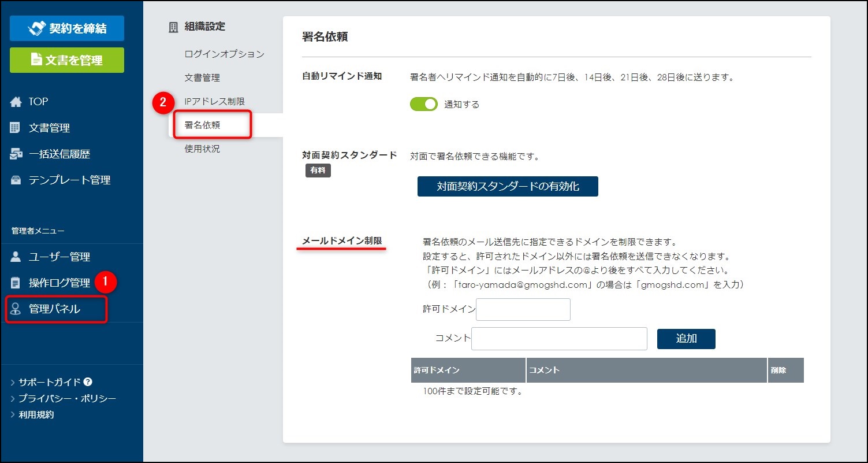Toggle off the 通知する auto-reminder switch
This screenshot has height=463, width=868.
423,105
